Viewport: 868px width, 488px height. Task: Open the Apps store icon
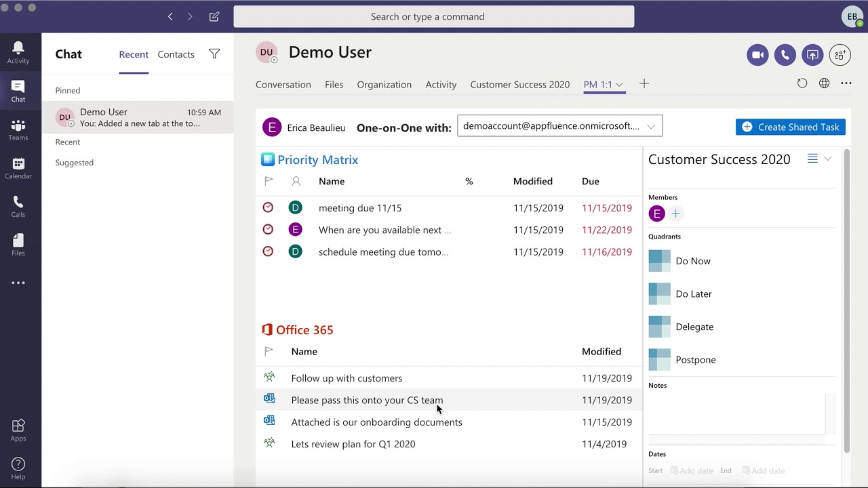[18, 430]
